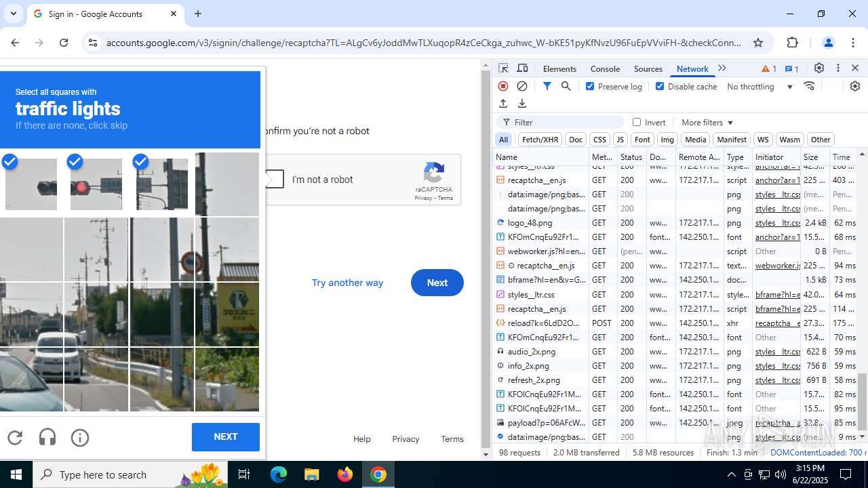Click the DevTools inspect element icon
868x488 pixels.
[x=503, y=68]
